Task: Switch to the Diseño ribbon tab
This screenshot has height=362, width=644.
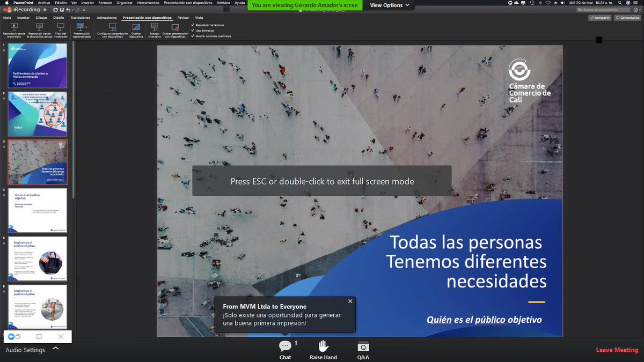Action: click(58, 18)
